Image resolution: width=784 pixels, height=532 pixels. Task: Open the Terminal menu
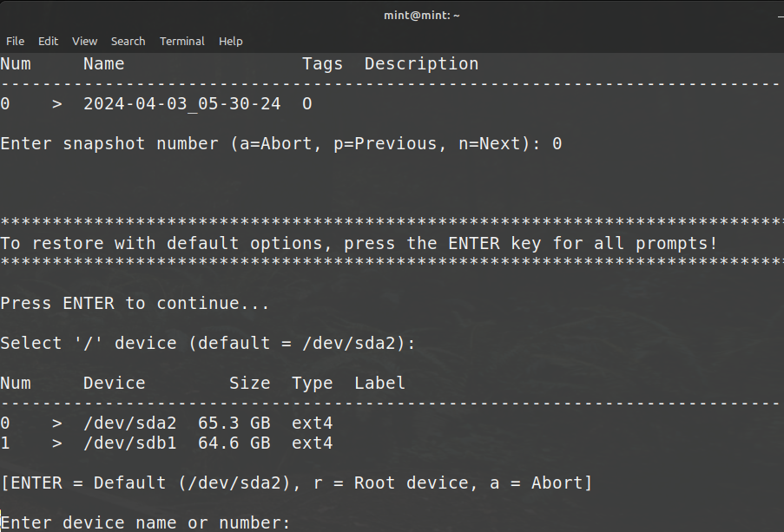[x=181, y=41]
